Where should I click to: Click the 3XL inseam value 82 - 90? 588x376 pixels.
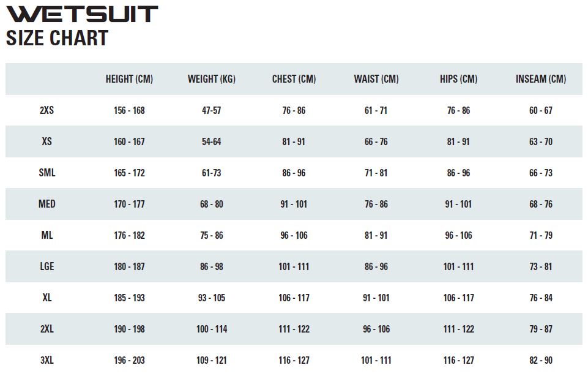coord(541,360)
